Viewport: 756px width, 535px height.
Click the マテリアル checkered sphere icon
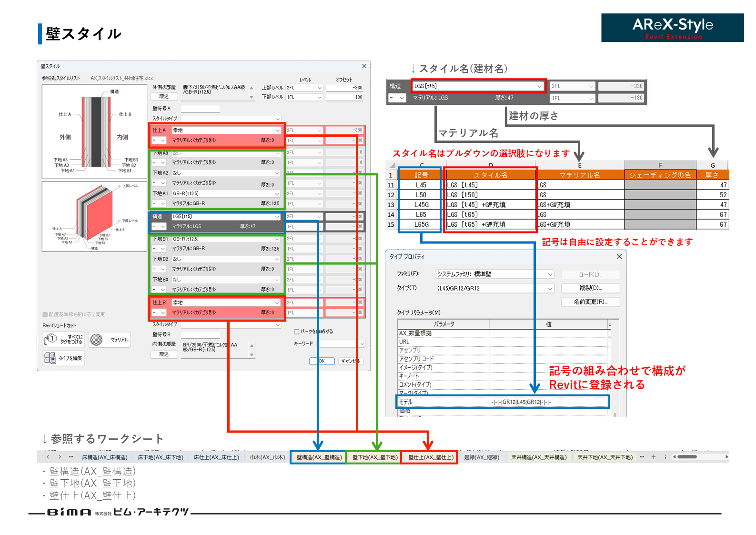pyautogui.click(x=97, y=339)
